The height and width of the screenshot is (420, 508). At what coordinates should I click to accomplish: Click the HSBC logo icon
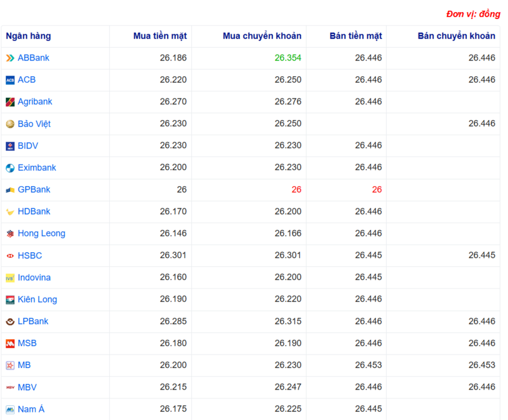click(10, 255)
